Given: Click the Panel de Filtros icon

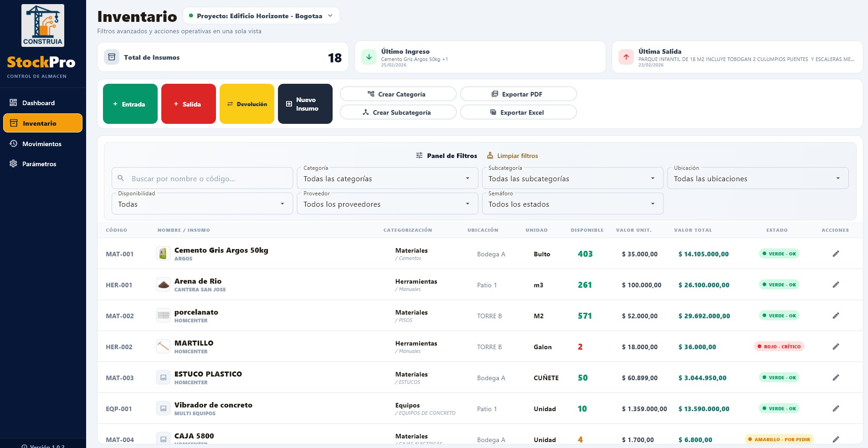Looking at the screenshot, I should pos(419,155).
